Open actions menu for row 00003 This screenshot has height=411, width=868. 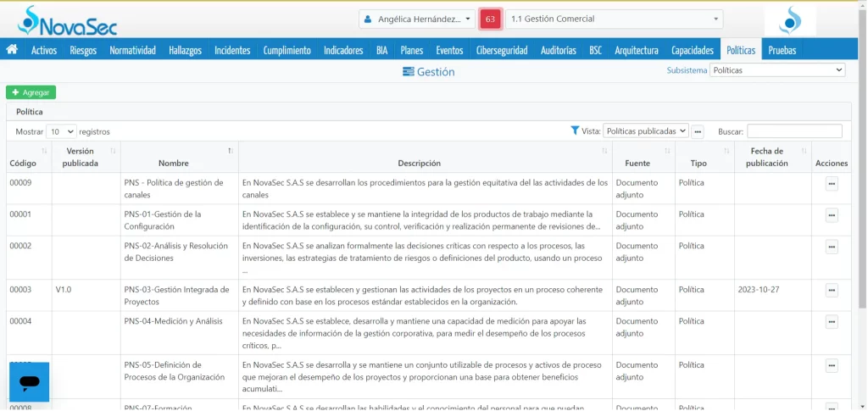click(x=832, y=291)
